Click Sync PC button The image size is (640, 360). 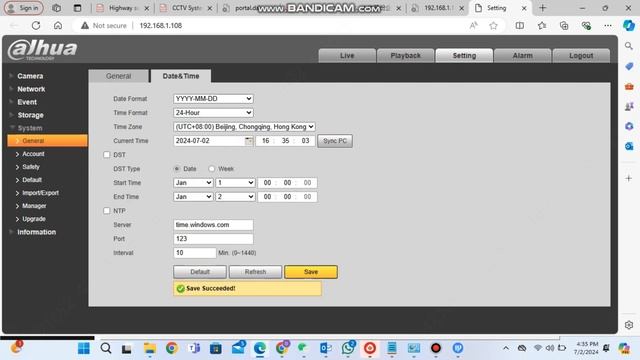click(335, 141)
